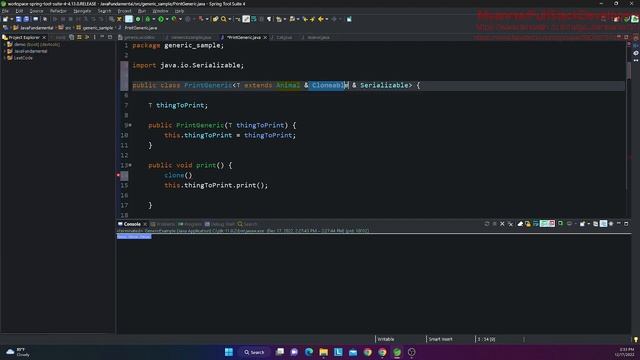
Task: Click the Skip All Breakpoints icon
Action: point(45,19)
